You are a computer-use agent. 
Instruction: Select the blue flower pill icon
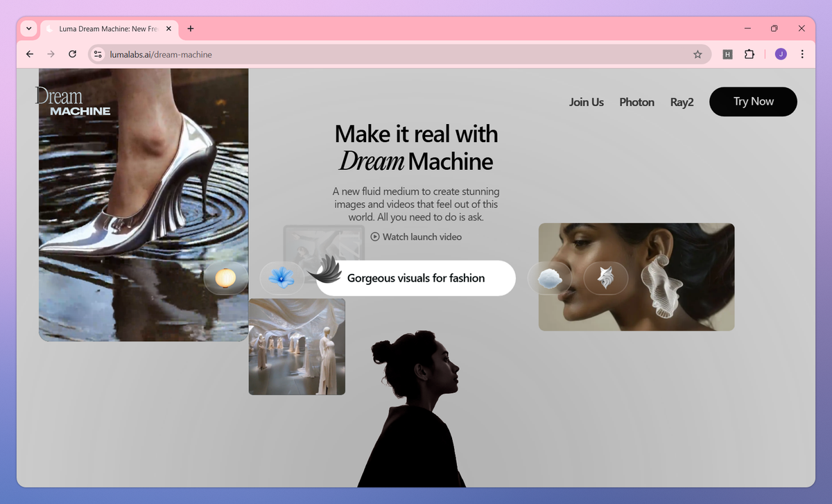pos(281,278)
